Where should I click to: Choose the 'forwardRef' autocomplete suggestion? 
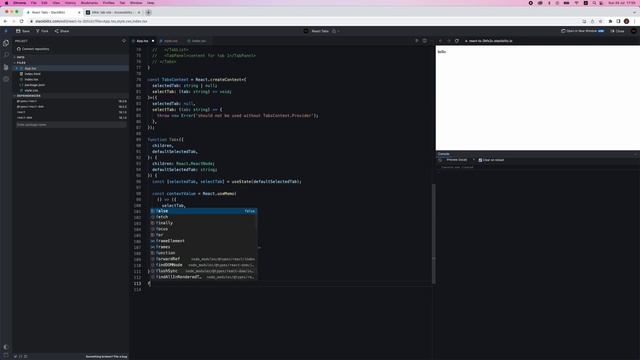click(203, 259)
